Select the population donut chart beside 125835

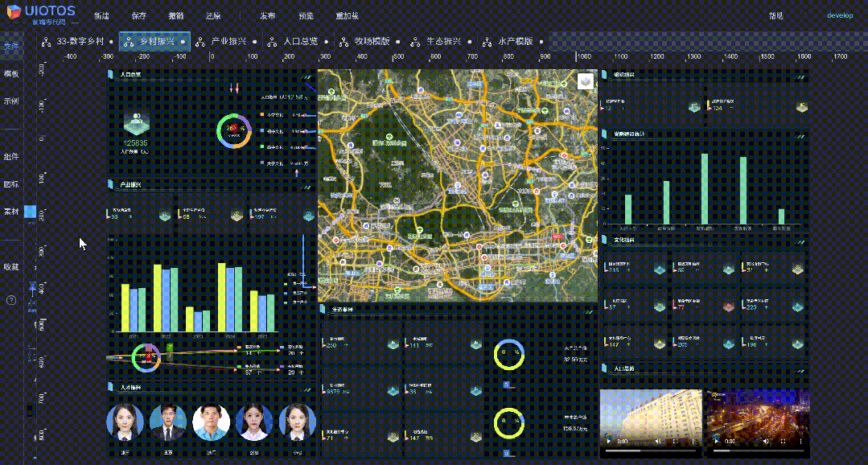(233, 131)
